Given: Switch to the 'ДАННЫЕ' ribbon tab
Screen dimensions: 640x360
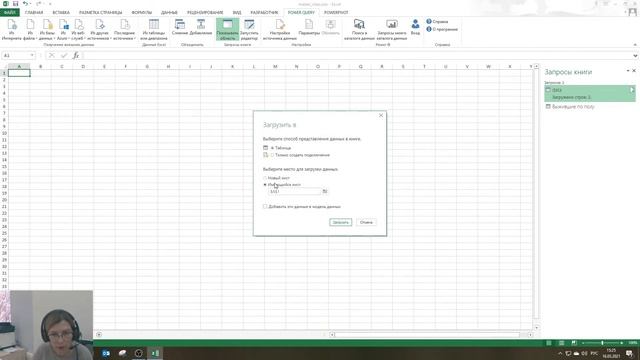Looking at the screenshot, I should click(169, 13).
